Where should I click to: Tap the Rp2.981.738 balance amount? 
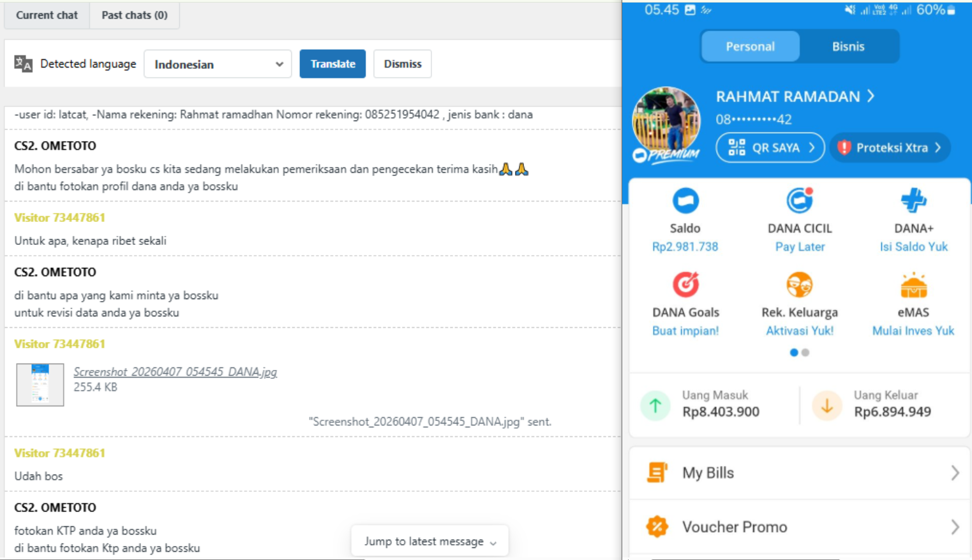click(x=685, y=247)
